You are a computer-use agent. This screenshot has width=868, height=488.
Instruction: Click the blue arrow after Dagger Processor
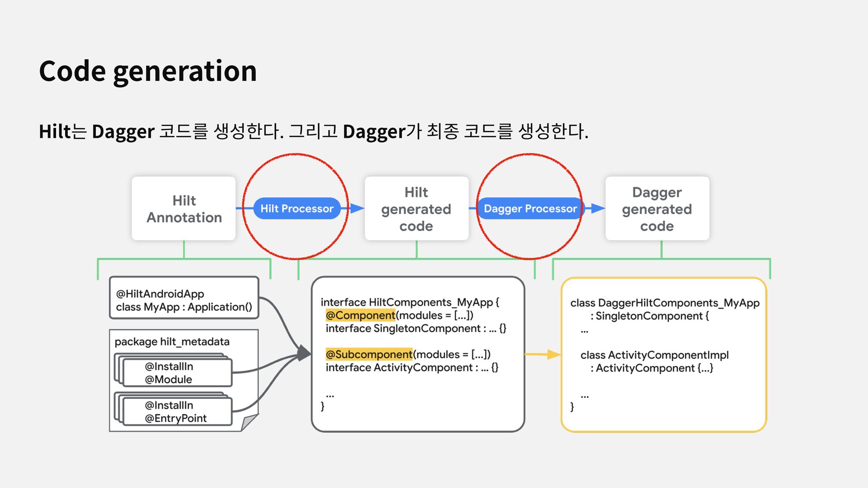597,208
